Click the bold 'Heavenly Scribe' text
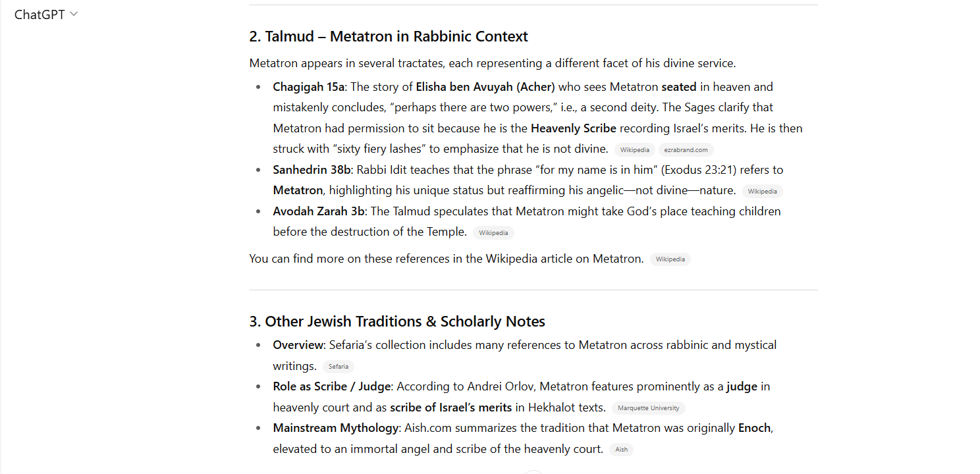 tap(573, 128)
